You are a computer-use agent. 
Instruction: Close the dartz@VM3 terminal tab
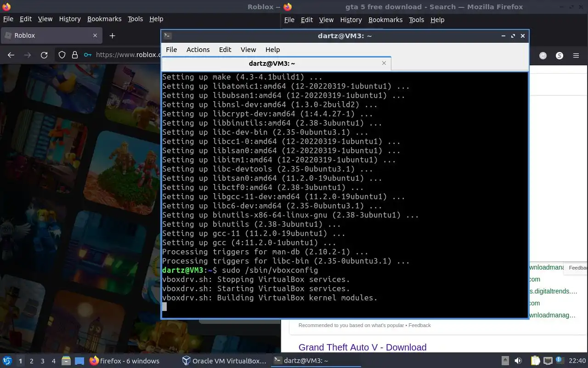coord(384,63)
